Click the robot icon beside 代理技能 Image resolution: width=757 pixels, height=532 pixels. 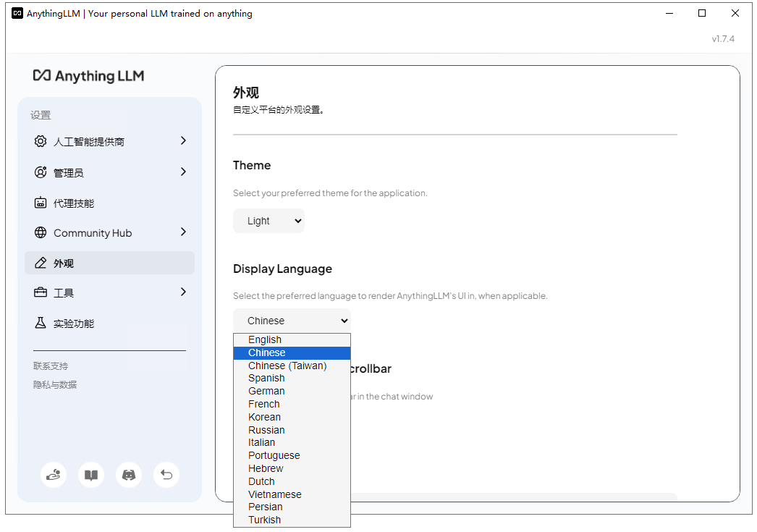[41, 203]
